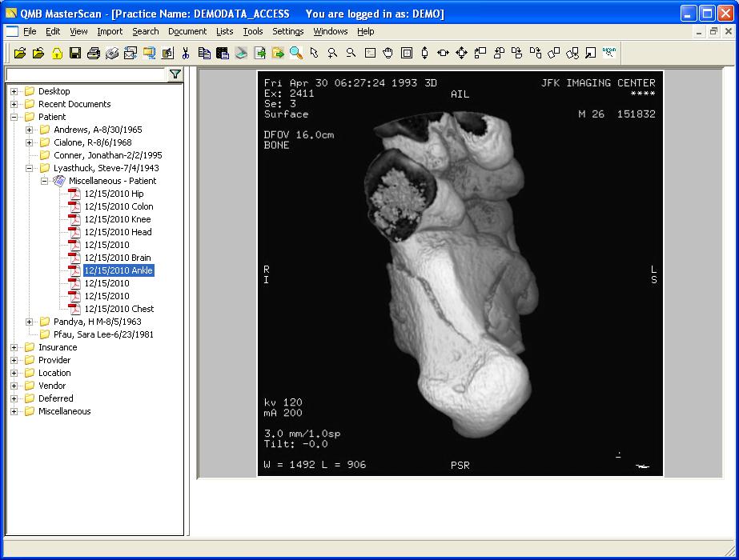Expand the Andrews, A-8/30/1965 patient folder
This screenshot has height=560, width=739.
tap(30, 130)
